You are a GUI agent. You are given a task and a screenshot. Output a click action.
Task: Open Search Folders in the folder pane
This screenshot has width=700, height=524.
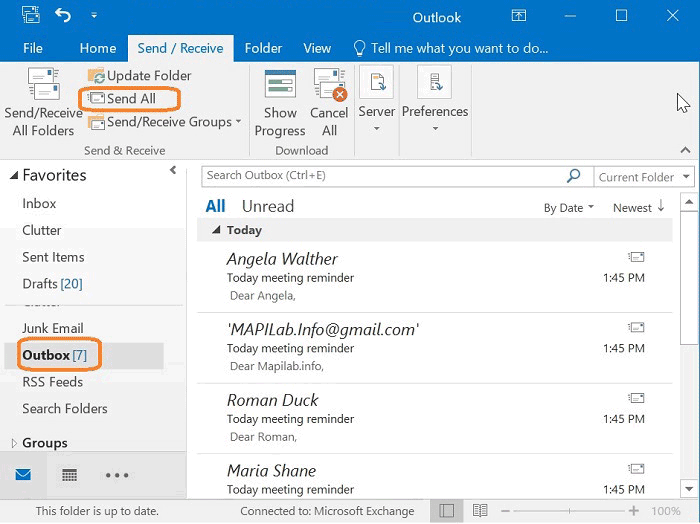pos(65,409)
